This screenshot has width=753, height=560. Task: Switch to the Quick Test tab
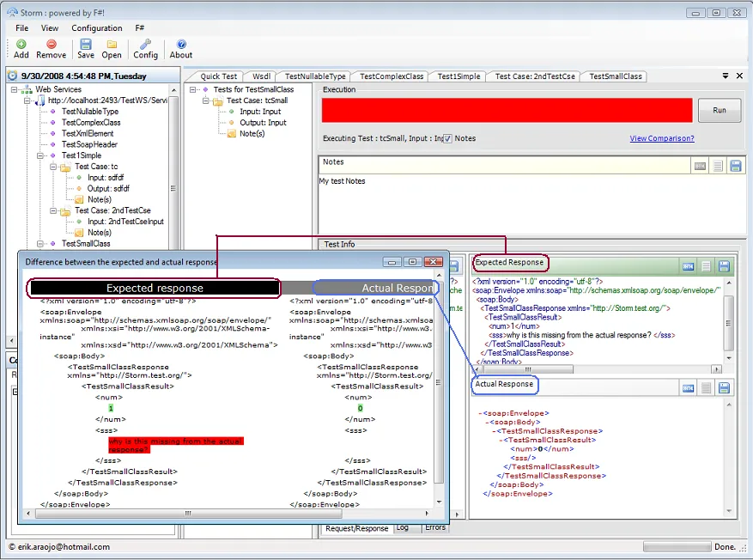219,76
